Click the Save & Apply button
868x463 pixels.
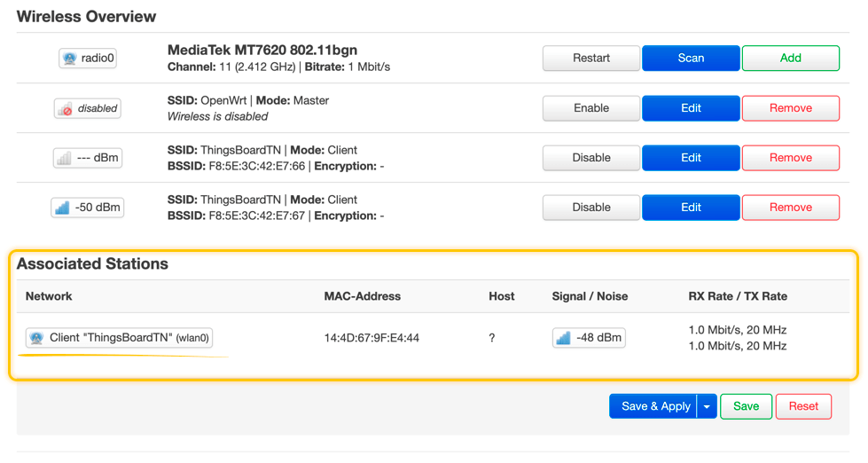pyautogui.click(x=654, y=406)
